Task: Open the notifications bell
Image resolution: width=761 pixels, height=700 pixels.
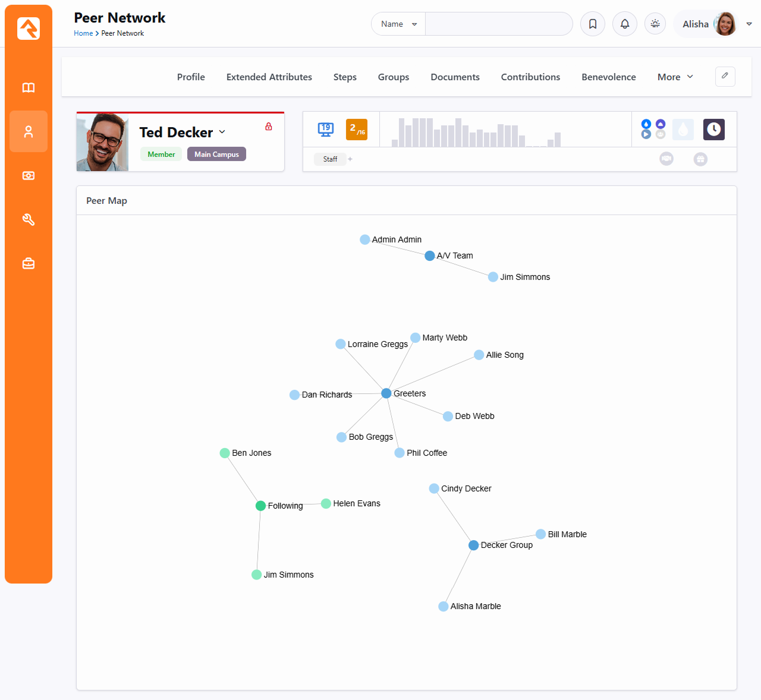Action: click(625, 24)
